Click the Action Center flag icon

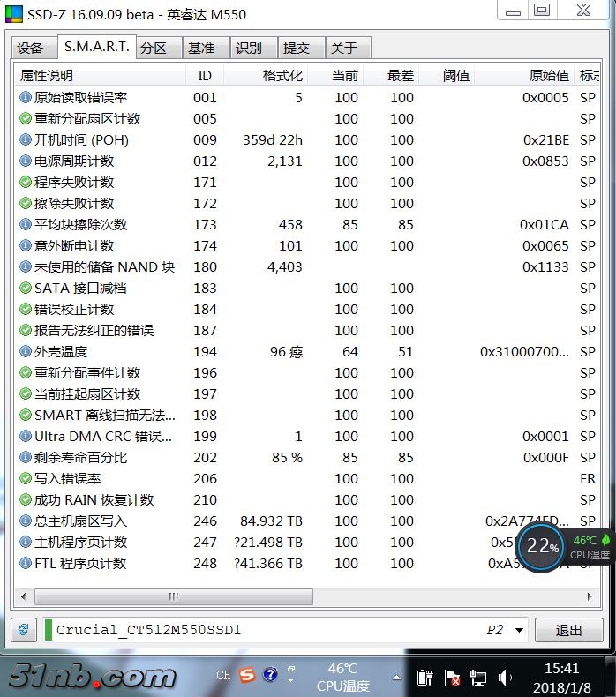click(x=452, y=678)
